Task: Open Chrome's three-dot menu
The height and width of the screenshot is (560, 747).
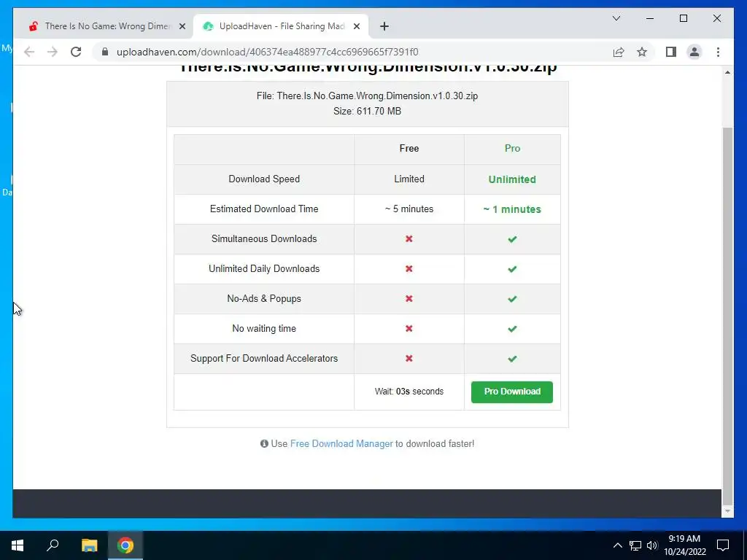Action: [x=718, y=52]
